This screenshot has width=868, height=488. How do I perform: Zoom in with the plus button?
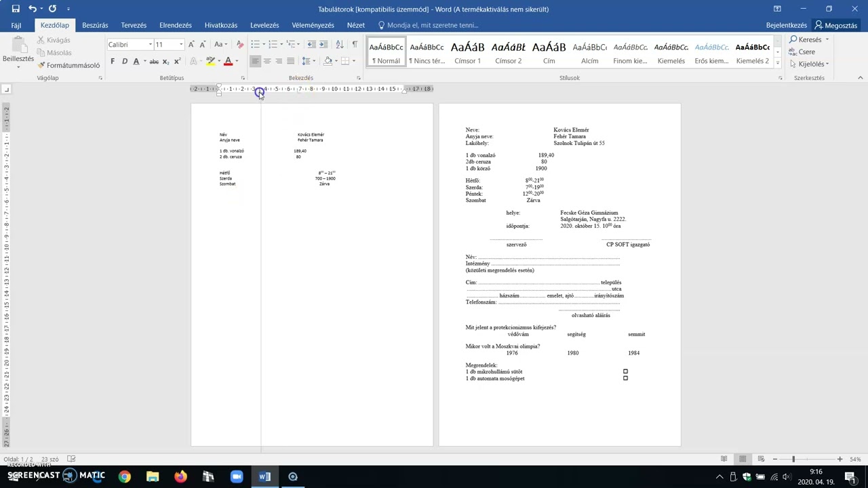click(x=840, y=459)
